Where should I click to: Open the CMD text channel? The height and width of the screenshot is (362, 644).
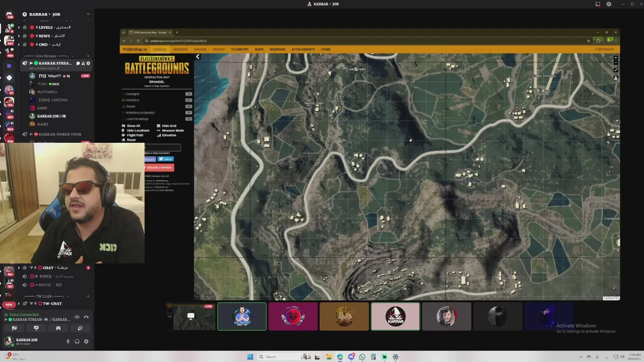(x=55, y=44)
